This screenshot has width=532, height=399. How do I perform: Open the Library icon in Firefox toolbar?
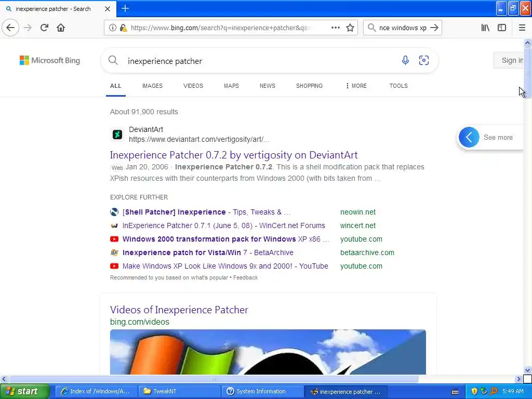click(485, 28)
